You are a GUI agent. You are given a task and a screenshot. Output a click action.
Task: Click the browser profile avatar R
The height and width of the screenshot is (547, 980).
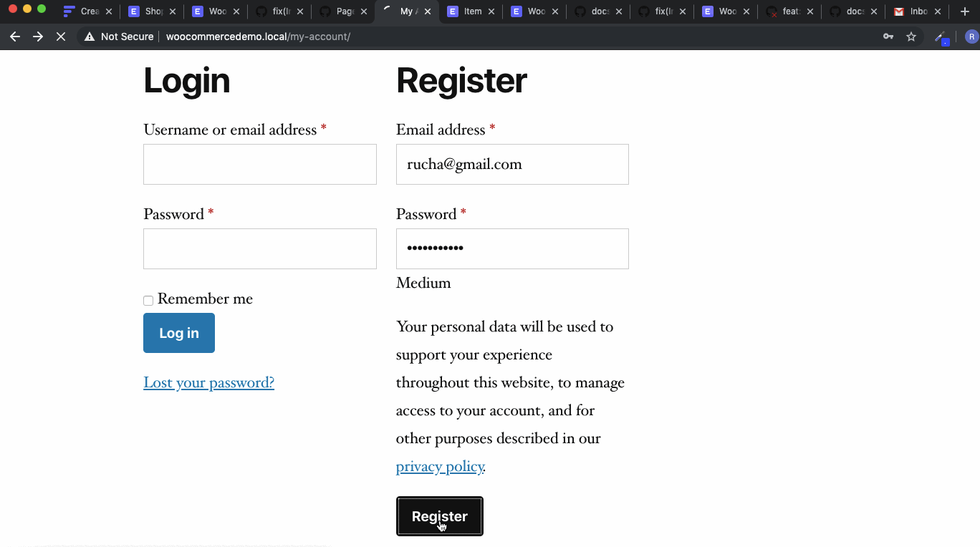tap(972, 36)
